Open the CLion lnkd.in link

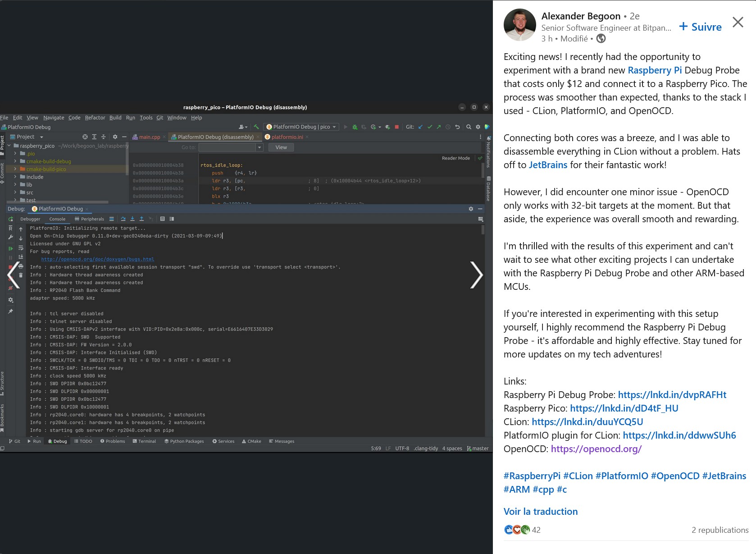tap(587, 422)
